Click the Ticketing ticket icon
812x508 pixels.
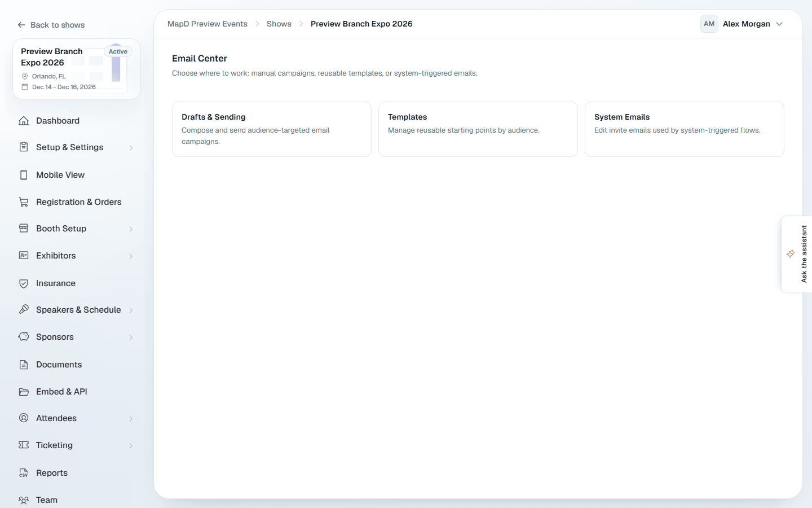(24, 445)
